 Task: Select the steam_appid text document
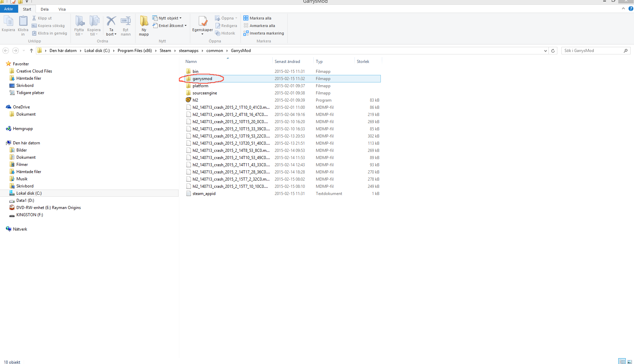(204, 194)
